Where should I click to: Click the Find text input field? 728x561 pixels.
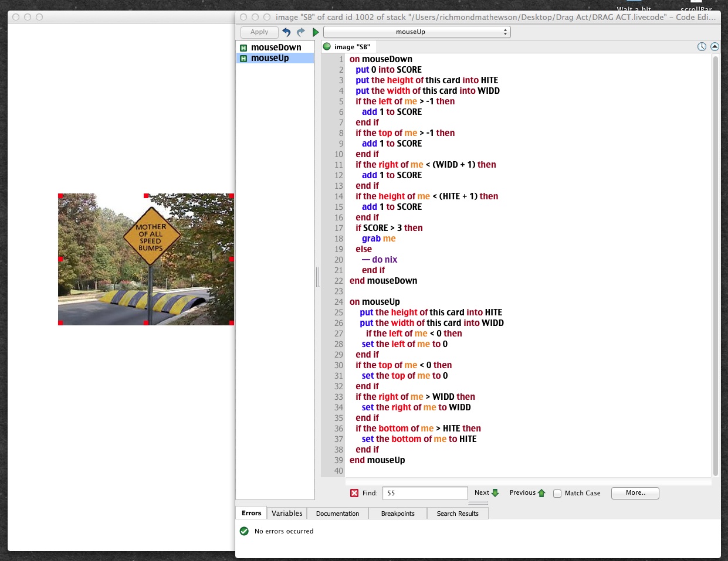coord(425,493)
